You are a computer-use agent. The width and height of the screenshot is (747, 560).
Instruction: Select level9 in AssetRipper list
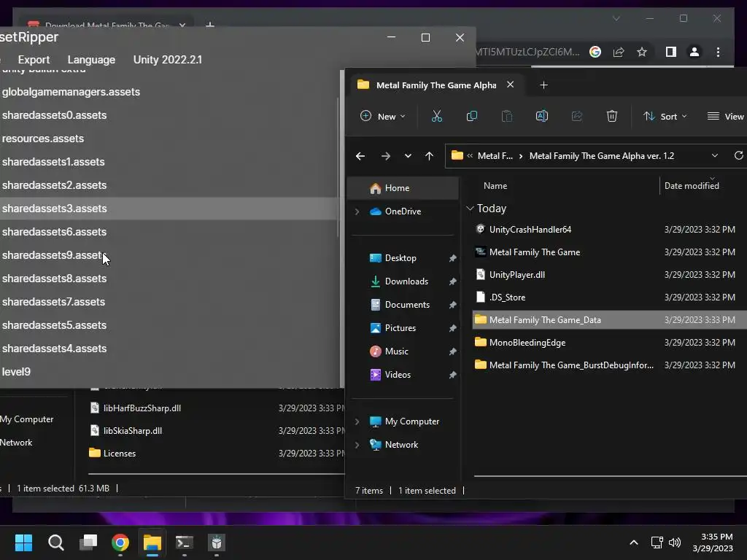point(169,372)
